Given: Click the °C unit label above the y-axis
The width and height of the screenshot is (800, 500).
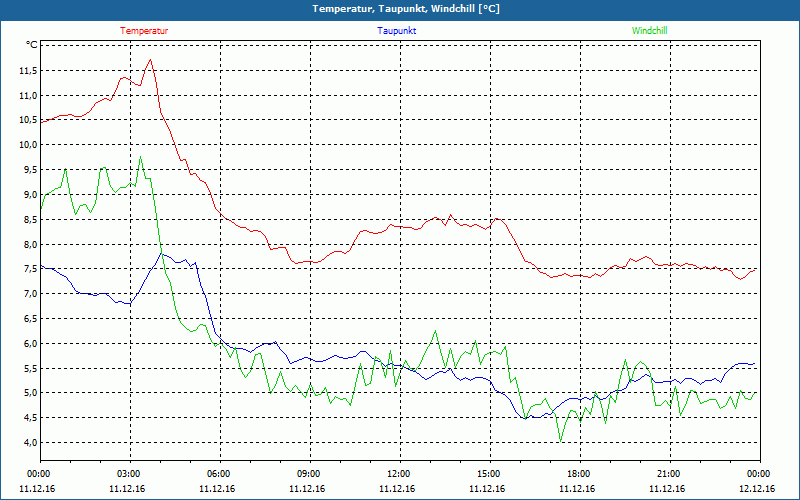Looking at the screenshot, I should pos(31,46).
